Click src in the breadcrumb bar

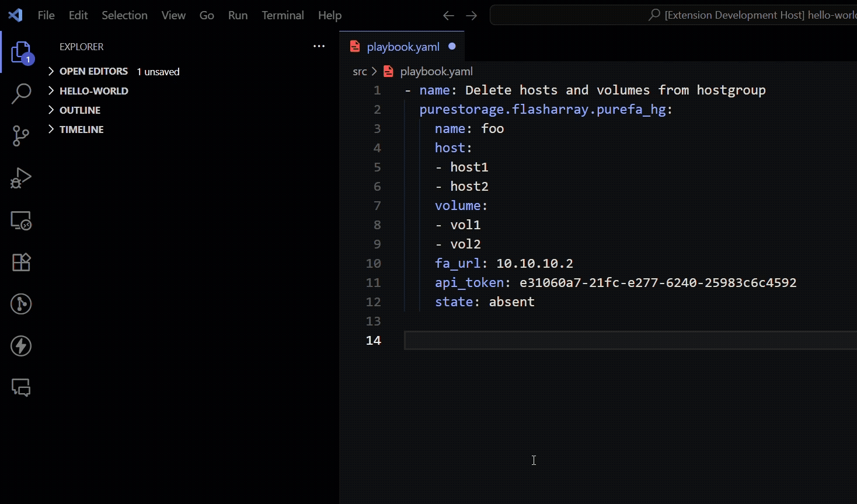(x=360, y=71)
